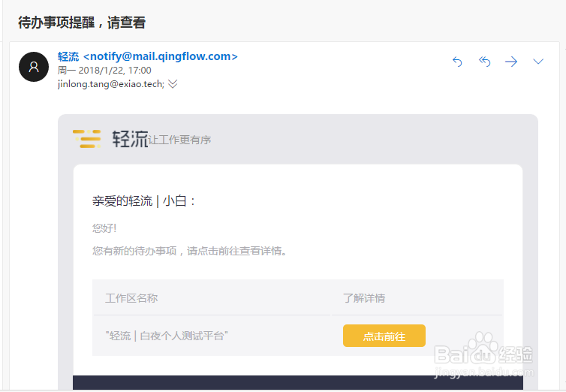Click the reply arrow icon
This screenshot has width=566, height=392.
click(457, 62)
